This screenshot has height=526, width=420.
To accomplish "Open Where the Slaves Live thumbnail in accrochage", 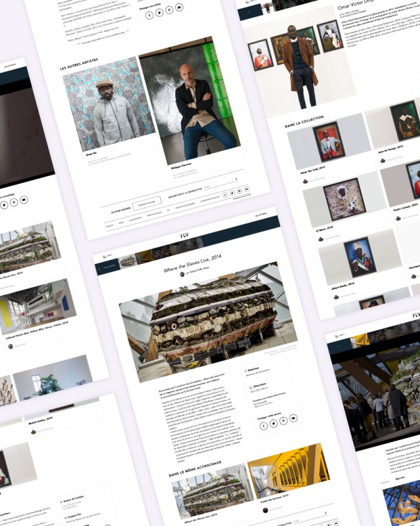I will [213, 490].
